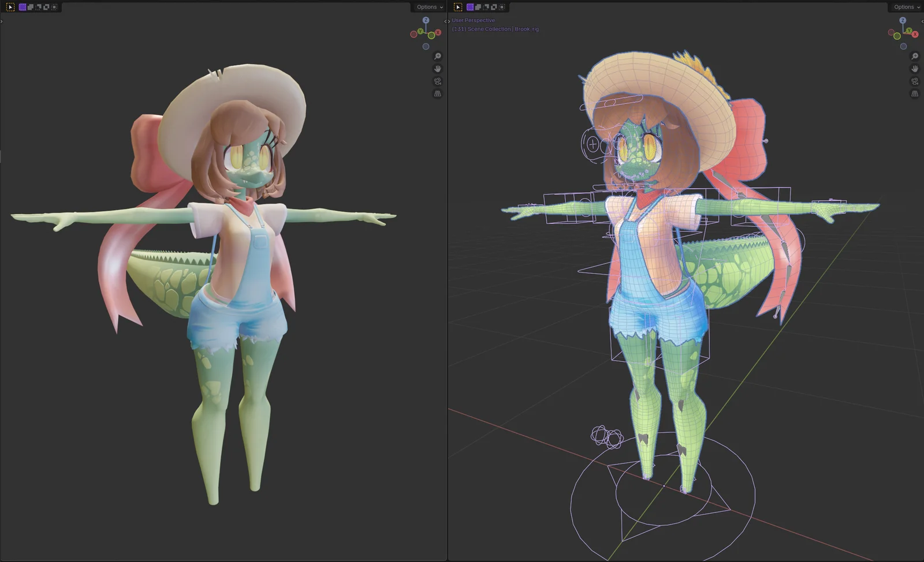This screenshot has height=562, width=924.
Task: Enable Invert selection mode in the right header
Action: tap(494, 7)
